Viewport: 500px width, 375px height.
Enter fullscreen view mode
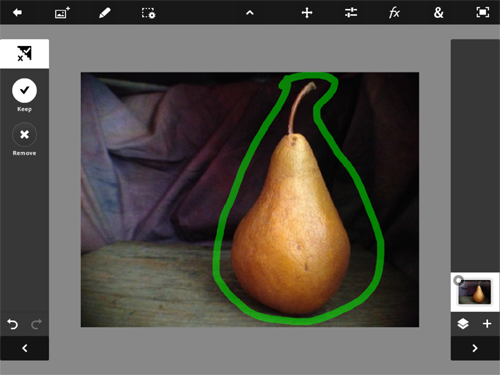tap(482, 13)
